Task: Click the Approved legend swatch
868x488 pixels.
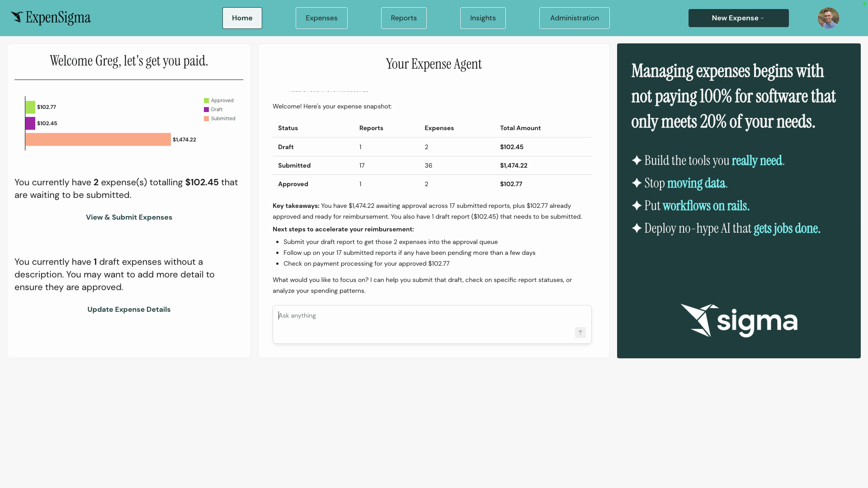Action: [x=207, y=101]
